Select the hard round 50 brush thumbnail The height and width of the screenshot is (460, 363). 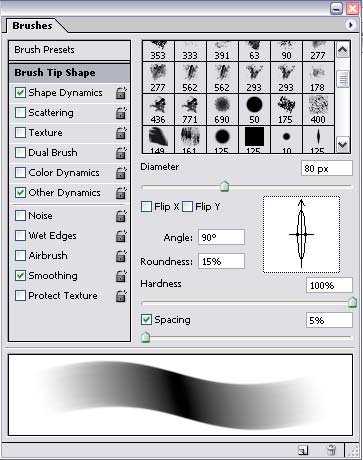pyautogui.click(x=254, y=110)
